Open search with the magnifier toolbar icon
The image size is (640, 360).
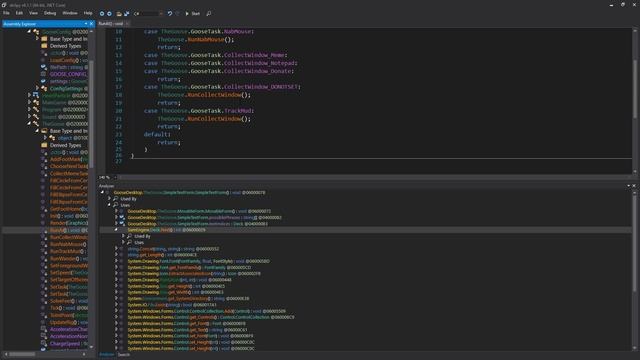[209, 13]
